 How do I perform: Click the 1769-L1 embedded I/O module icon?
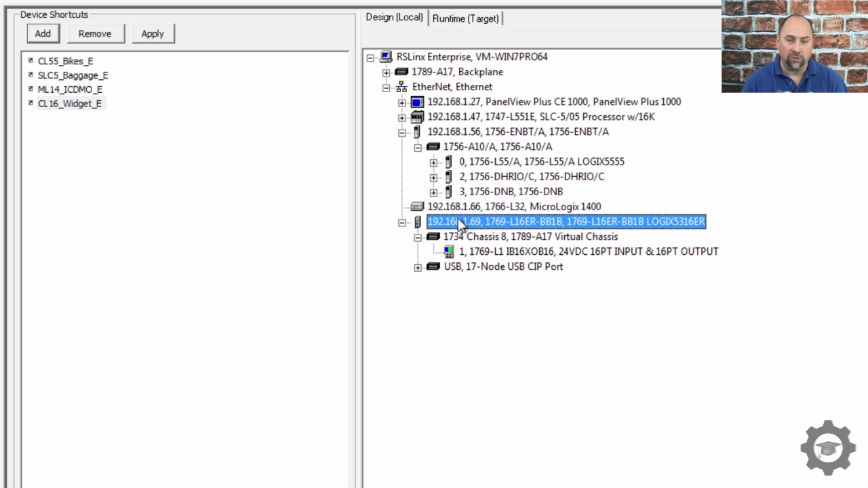pos(448,251)
